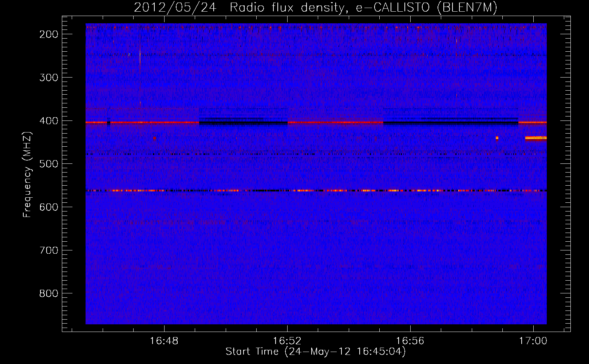Click the speckled interference line near 565 MHz
This screenshot has height=364, width=589.
click(x=316, y=190)
